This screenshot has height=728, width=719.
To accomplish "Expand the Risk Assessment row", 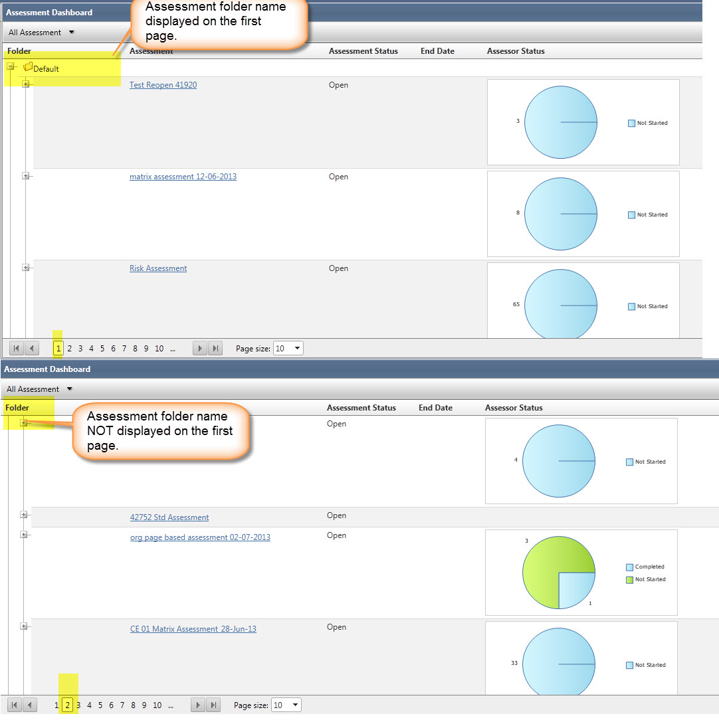I will (x=26, y=268).
